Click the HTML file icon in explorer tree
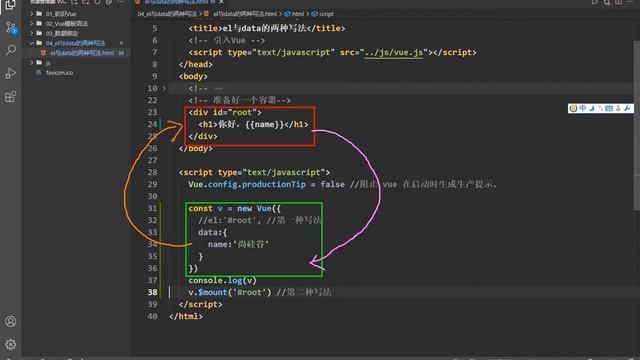Image resolution: width=640 pixels, height=360 pixels. click(x=43, y=53)
